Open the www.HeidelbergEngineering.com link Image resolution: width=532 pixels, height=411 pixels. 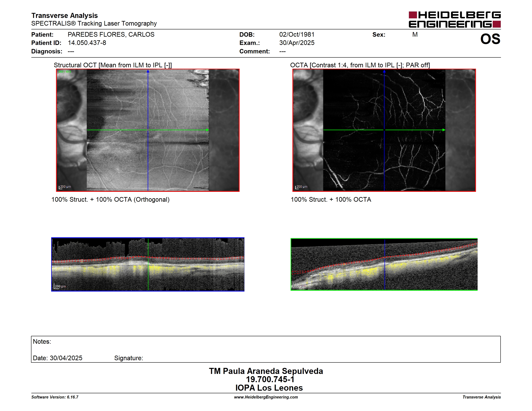[x=266, y=397]
